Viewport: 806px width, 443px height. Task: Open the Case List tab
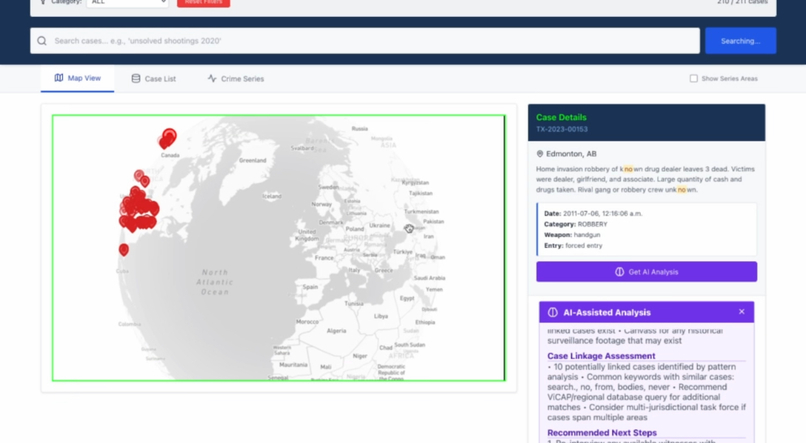click(x=154, y=79)
